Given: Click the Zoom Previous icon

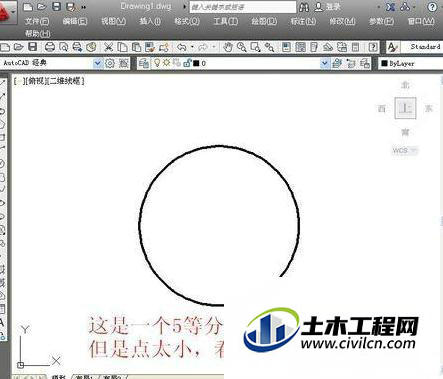Looking at the screenshot, I should 269,47.
